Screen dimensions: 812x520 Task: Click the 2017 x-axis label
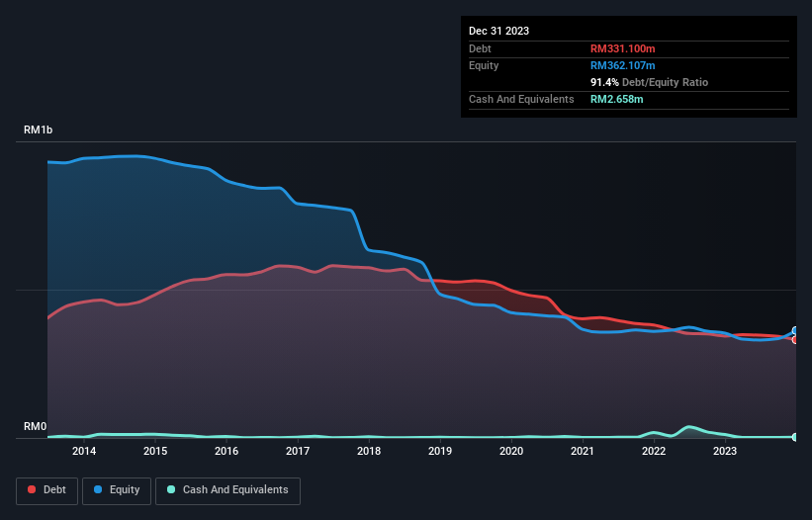(x=298, y=451)
